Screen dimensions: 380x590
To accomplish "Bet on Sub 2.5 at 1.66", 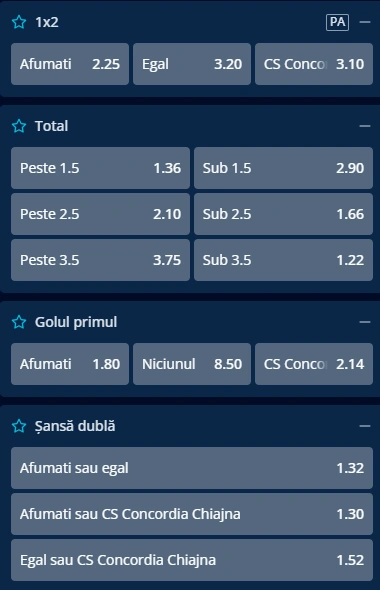I will (x=283, y=214).
